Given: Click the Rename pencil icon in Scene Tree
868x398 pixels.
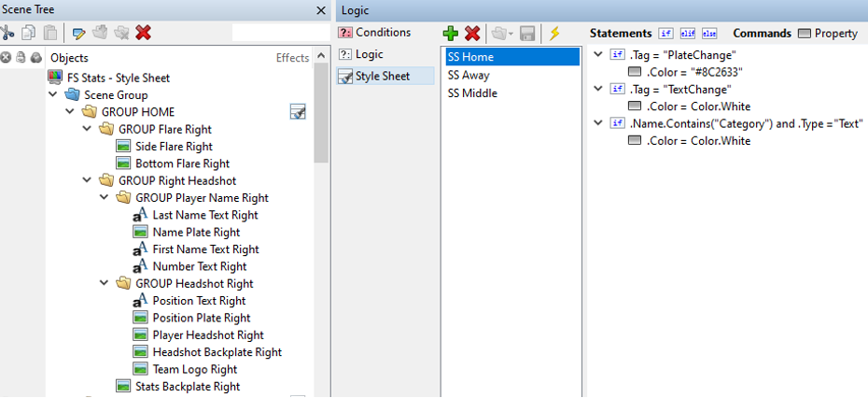Looking at the screenshot, I should pos(79,33).
